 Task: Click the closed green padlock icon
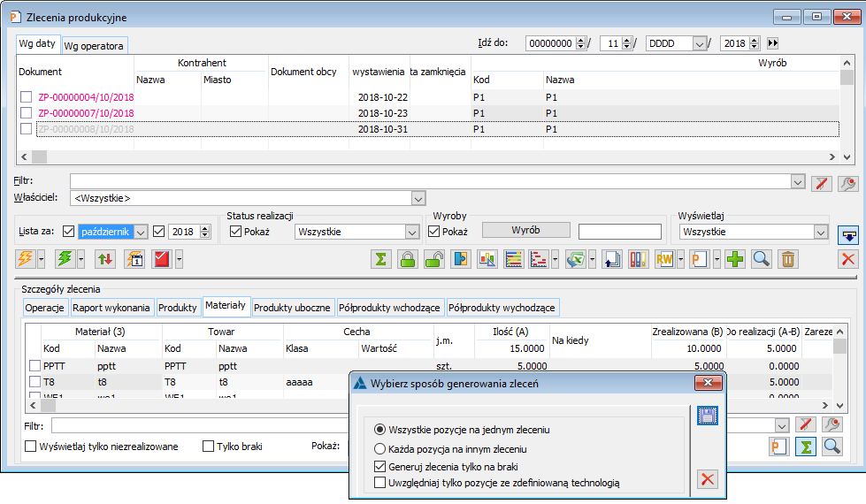click(x=408, y=259)
